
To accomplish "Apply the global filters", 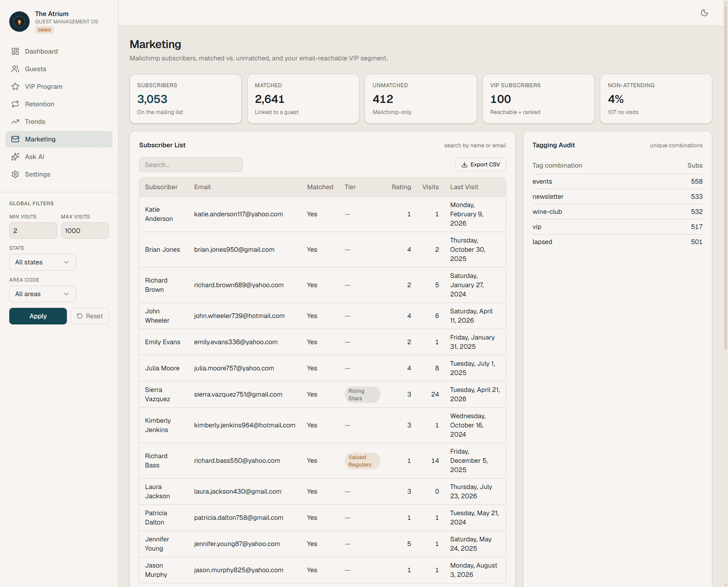I will [38, 316].
